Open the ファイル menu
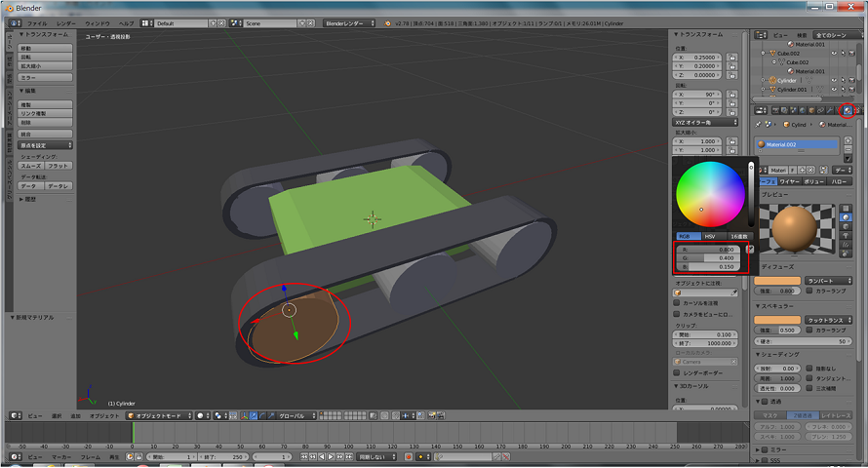The image size is (868, 468). coord(36,22)
